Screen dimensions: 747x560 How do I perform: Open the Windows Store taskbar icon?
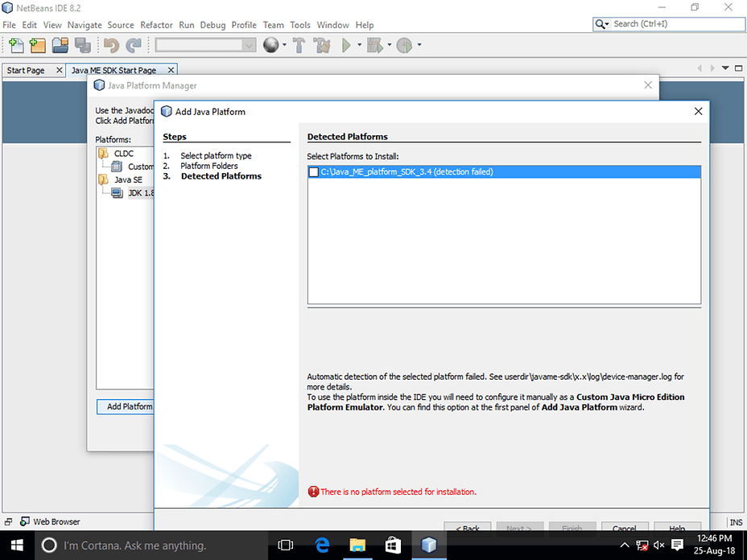coord(393,546)
